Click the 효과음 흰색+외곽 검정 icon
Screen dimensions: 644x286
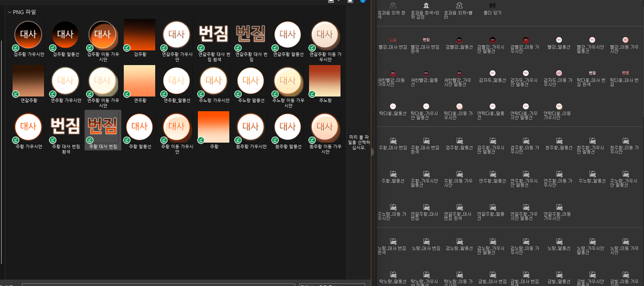coord(426,5)
